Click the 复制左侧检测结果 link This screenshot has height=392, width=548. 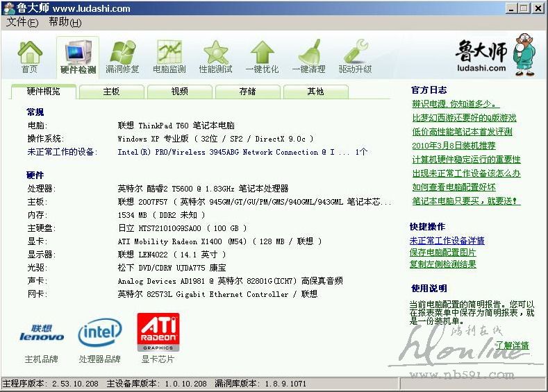443,264
